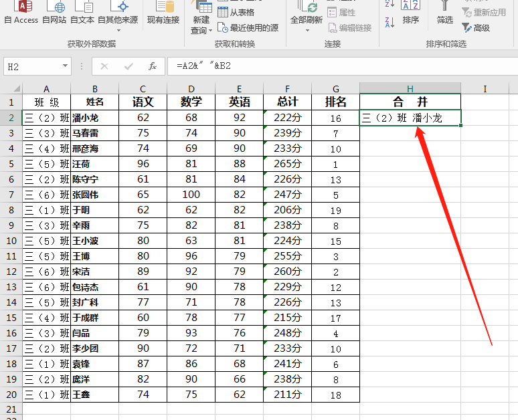Viewport: 518px width, 420px height.
Task: Open 高级 advanced filter
Action: point(476,28)
